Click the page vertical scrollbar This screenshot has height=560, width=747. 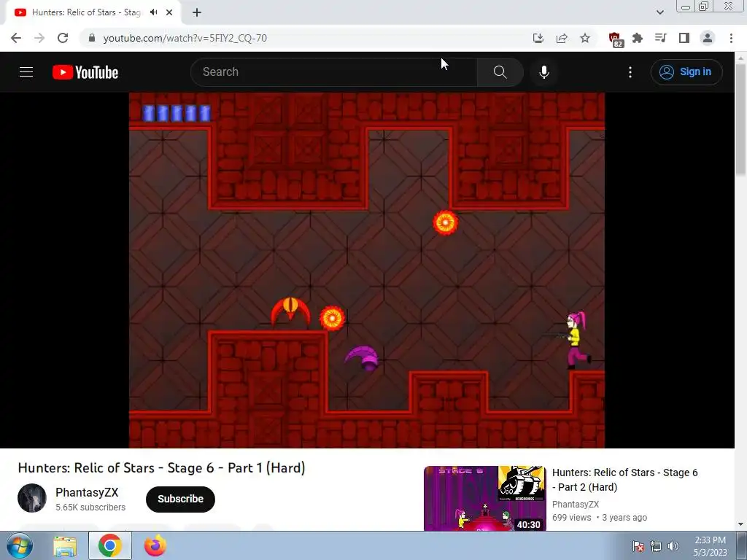pos(740,119)
